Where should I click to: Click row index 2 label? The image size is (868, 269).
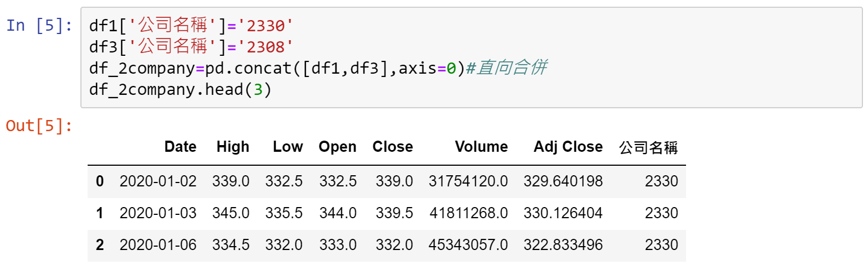pos(100,245)
